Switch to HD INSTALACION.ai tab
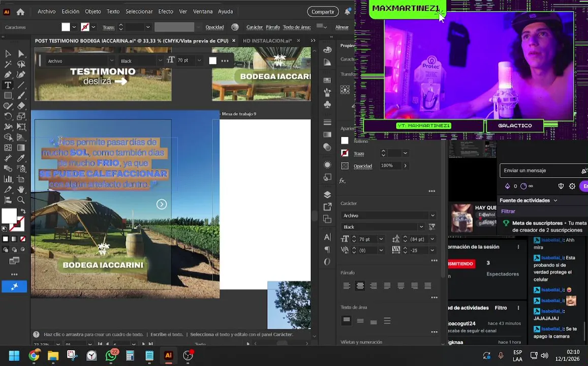This screenshot has height=366, width=588. pos(267,41)
